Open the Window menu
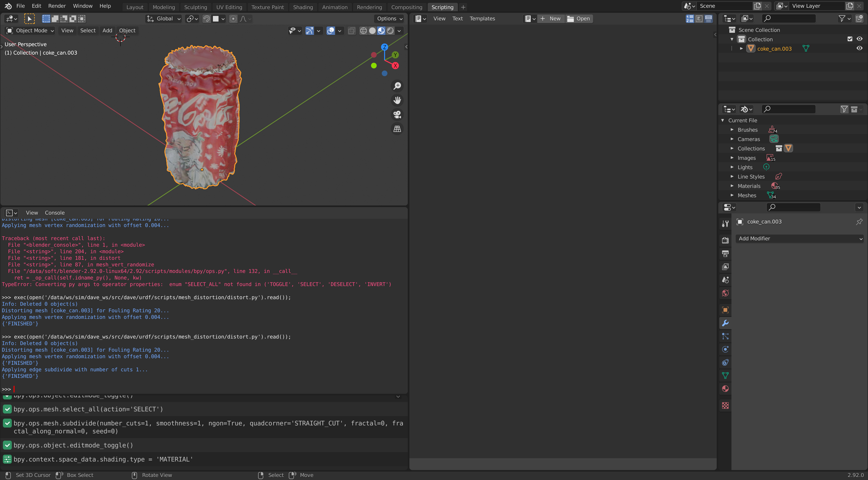Viewport: 868px width, 480px height. 82,6
